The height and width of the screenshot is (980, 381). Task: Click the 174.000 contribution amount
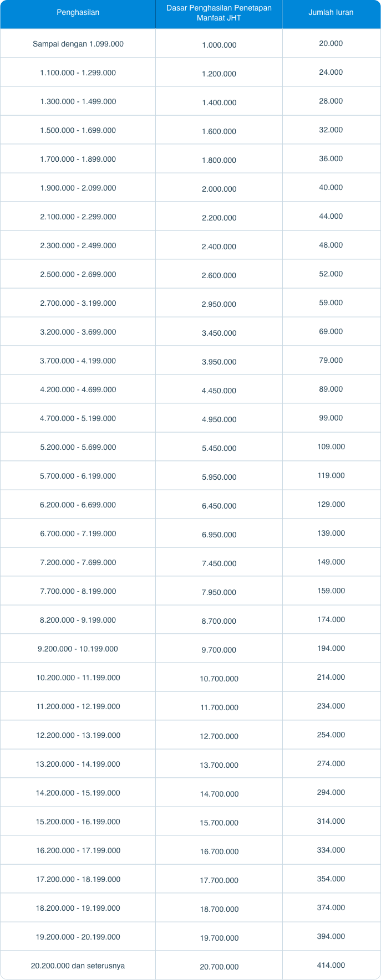coord(331,619)
